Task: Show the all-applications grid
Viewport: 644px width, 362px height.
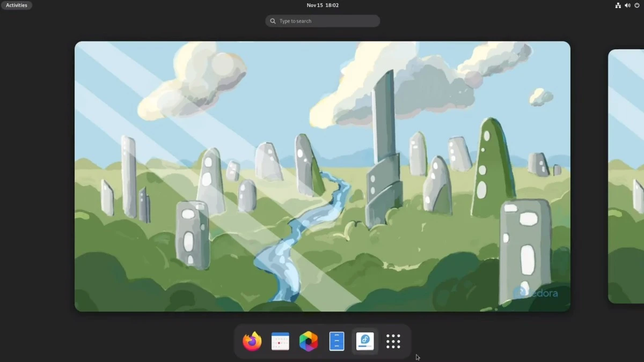Action: pyautogui.click(x=393, y=341)
